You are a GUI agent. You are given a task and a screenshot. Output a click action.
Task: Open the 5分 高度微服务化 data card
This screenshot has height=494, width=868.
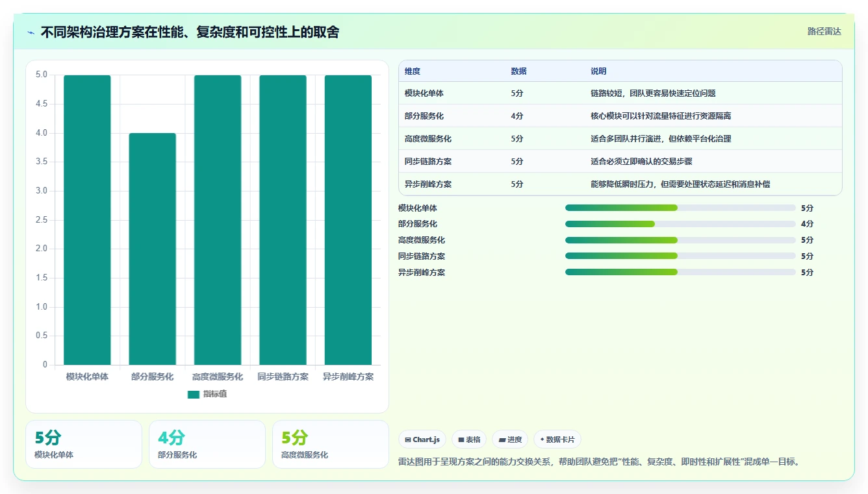click(x=331, y=444)
